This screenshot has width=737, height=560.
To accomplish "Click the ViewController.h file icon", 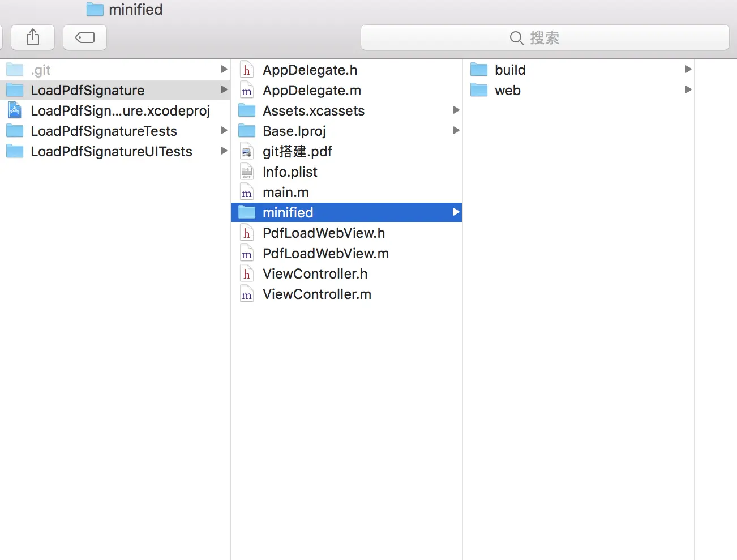I will click(x=247, y=273).
